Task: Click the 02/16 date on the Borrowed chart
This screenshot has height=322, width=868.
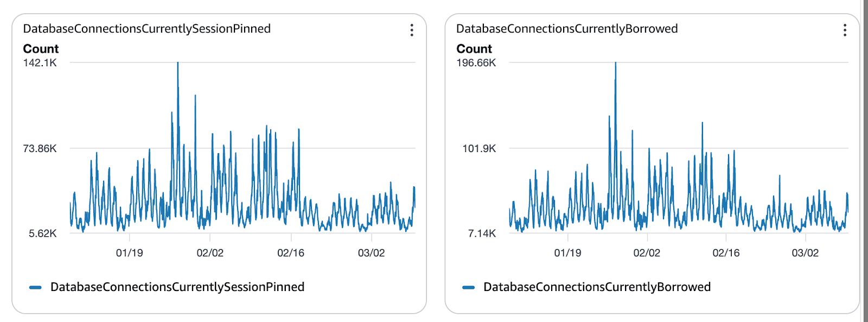Action: (x=726, y=253)
